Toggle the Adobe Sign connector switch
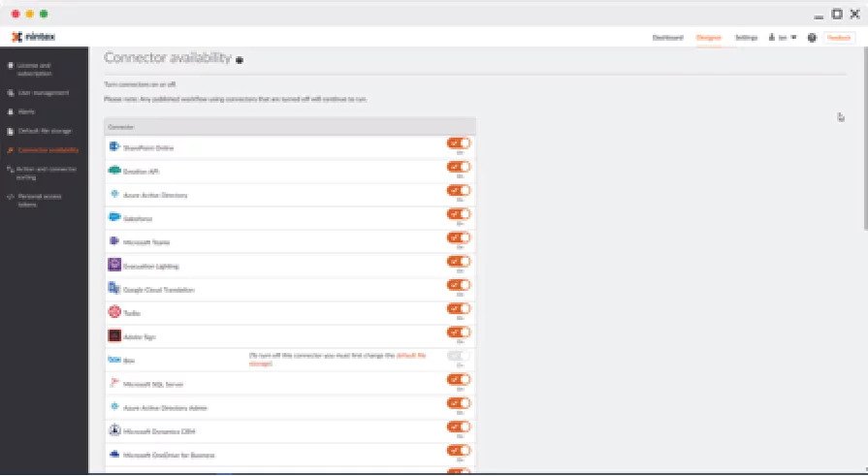 [x=459, y=333]
